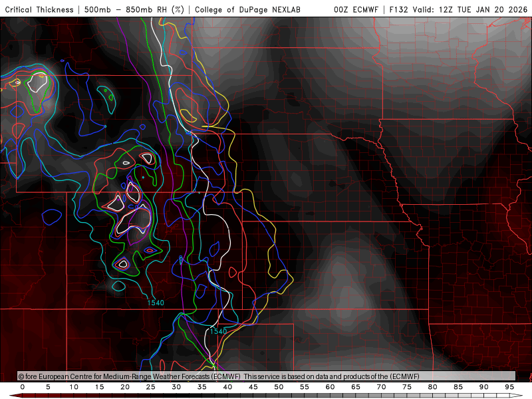Click the colorbar value "75"
The image size is (532, 399).
tap(407, 387)
